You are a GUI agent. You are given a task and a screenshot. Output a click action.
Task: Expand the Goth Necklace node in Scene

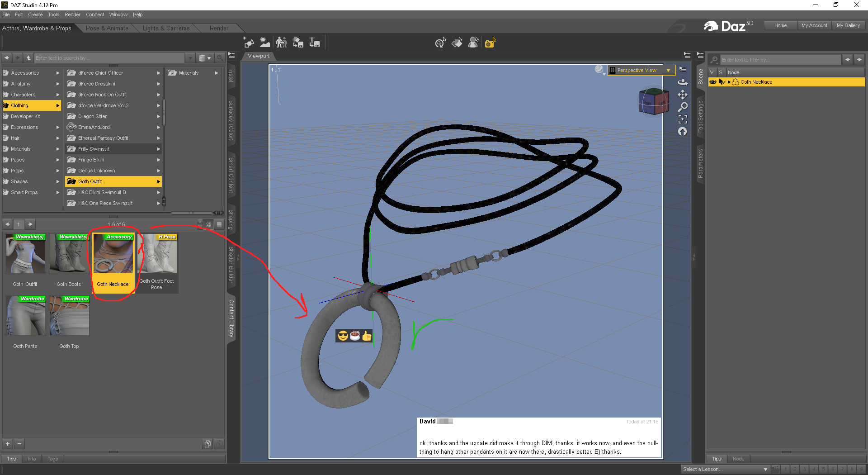pos(729,82)
